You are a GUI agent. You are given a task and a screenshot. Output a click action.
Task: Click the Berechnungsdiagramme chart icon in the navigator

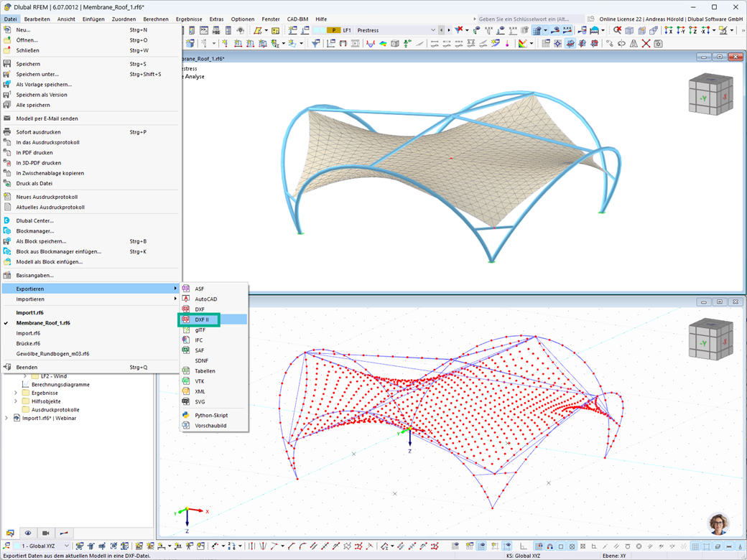click(25, 384)
